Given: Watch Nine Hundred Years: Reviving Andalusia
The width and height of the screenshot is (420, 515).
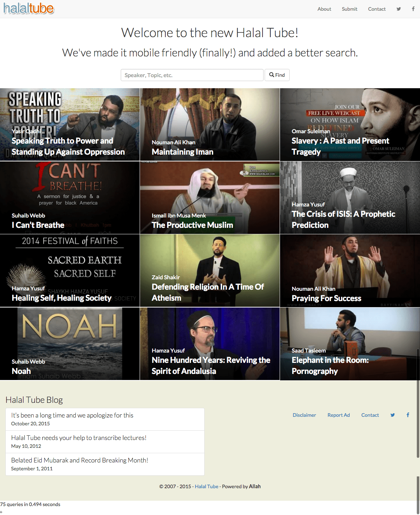Looking at the screenshot, I should 210,344.
